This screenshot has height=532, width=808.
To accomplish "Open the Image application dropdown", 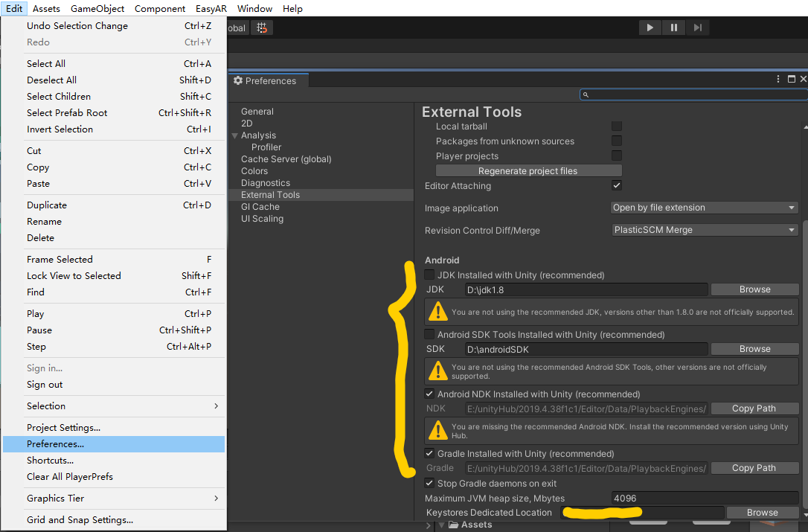I will pos(703,208).
